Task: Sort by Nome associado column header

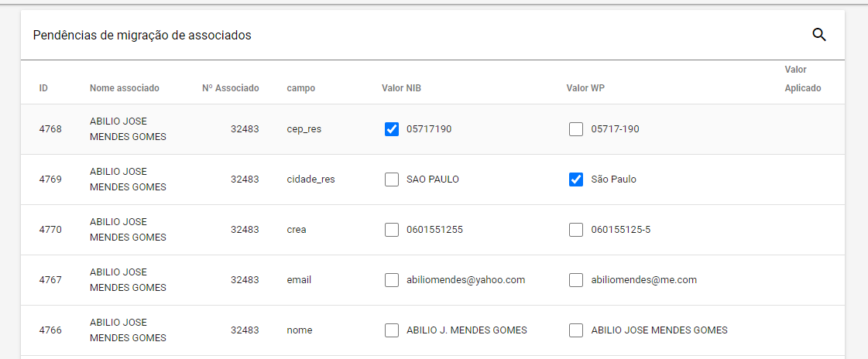Action: (125, 88)
